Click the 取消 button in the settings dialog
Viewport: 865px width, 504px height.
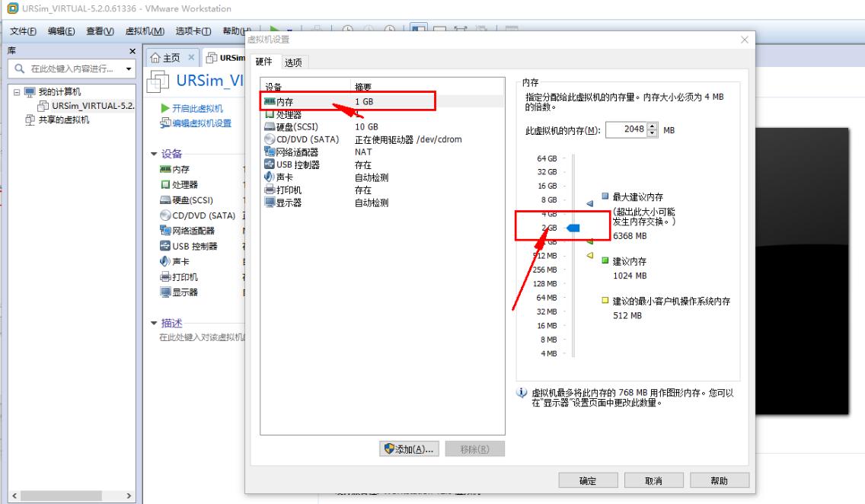coord(654,480)
